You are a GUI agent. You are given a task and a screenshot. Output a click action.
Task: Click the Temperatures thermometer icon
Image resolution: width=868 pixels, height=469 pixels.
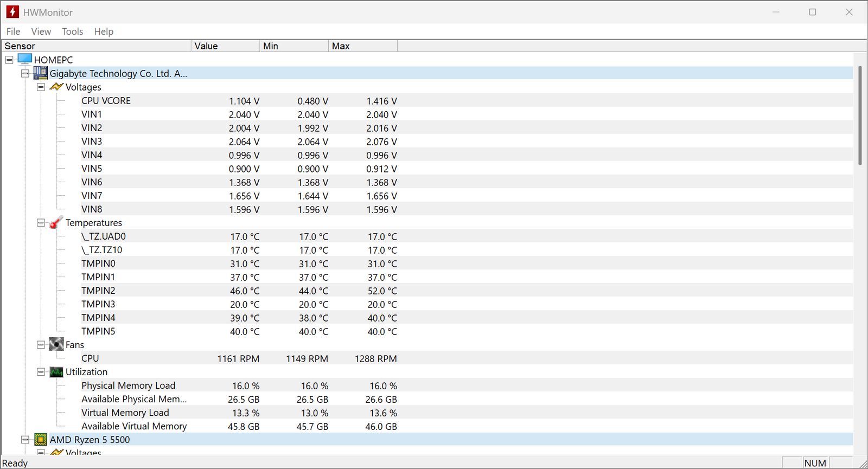[56, 222]
